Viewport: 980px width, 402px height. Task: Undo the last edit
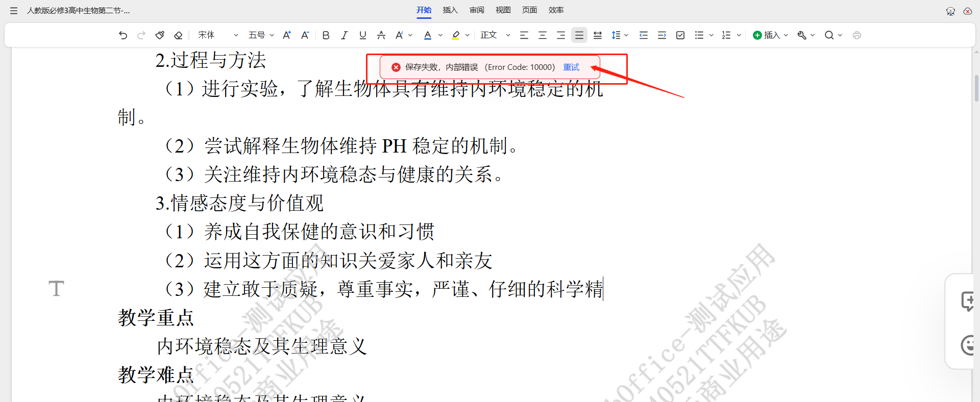[x=123, y=35]
